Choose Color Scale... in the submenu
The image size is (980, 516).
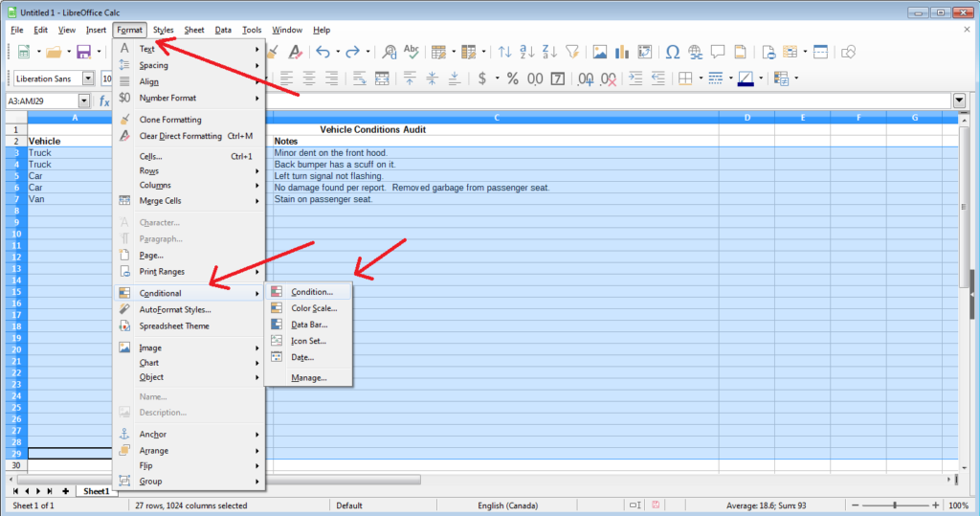(314, 308)
